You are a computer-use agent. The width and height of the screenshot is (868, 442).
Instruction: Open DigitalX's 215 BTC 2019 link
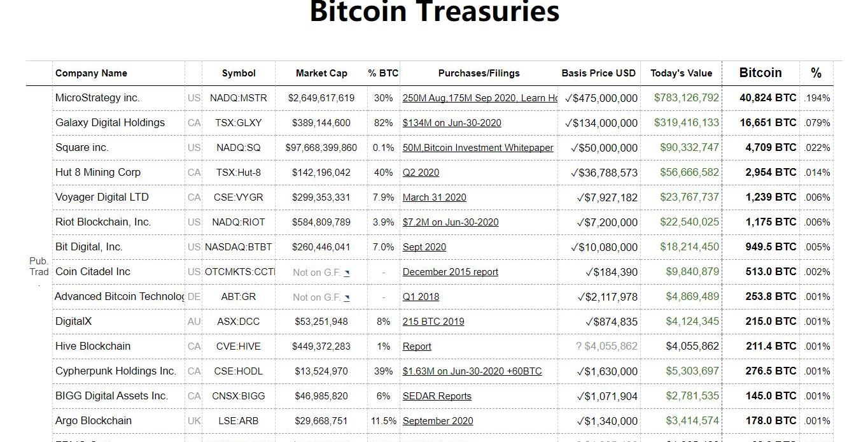pyautogui.click(x=433, y=322)
